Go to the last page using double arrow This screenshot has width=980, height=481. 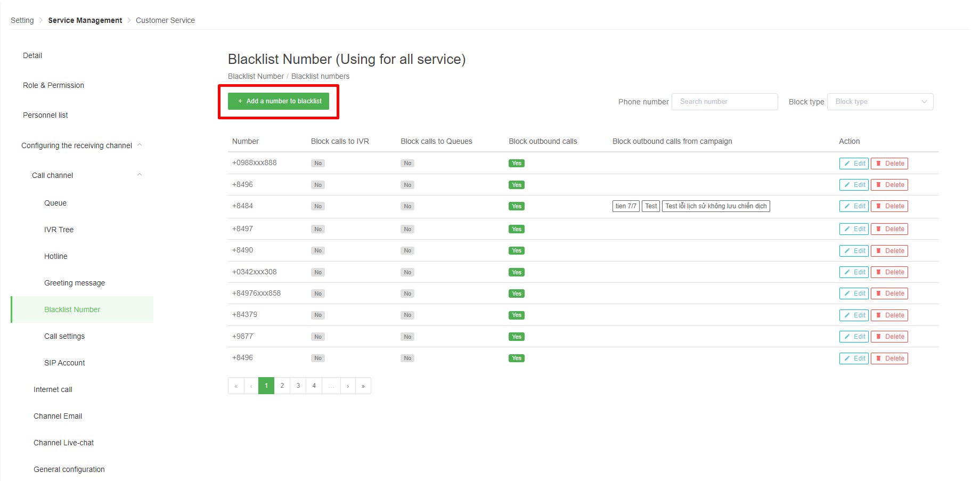click(363, 386)
